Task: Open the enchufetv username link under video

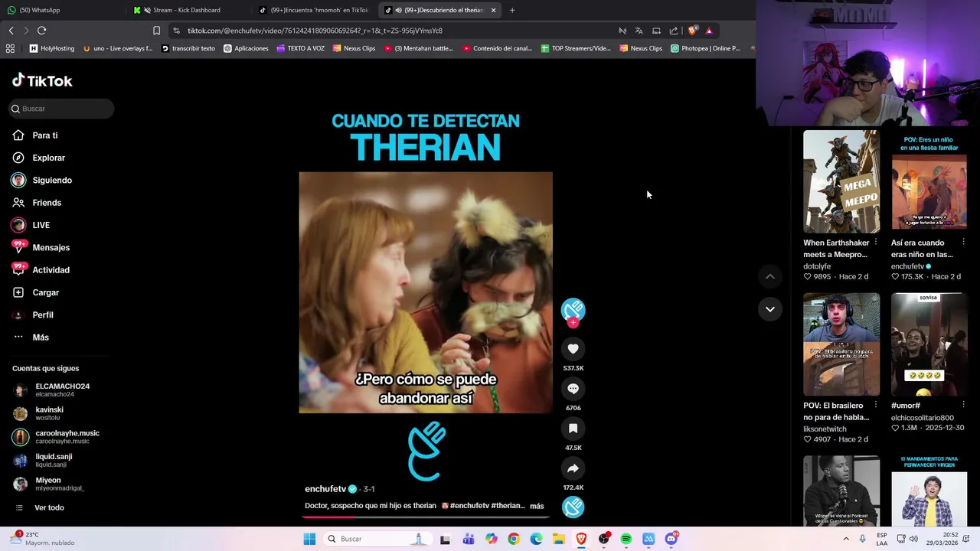Action: pyautogui.click(x=325, y=489)
